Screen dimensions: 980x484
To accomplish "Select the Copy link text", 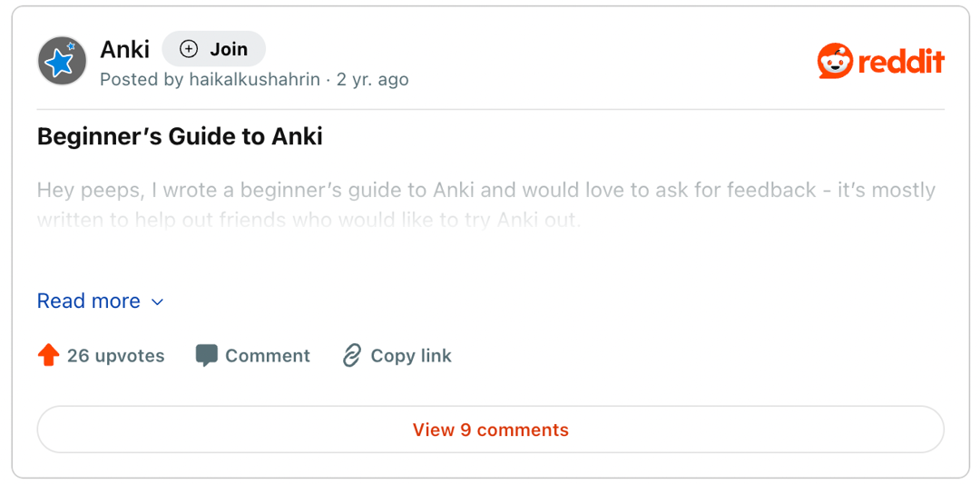I will tap(411, 356).
